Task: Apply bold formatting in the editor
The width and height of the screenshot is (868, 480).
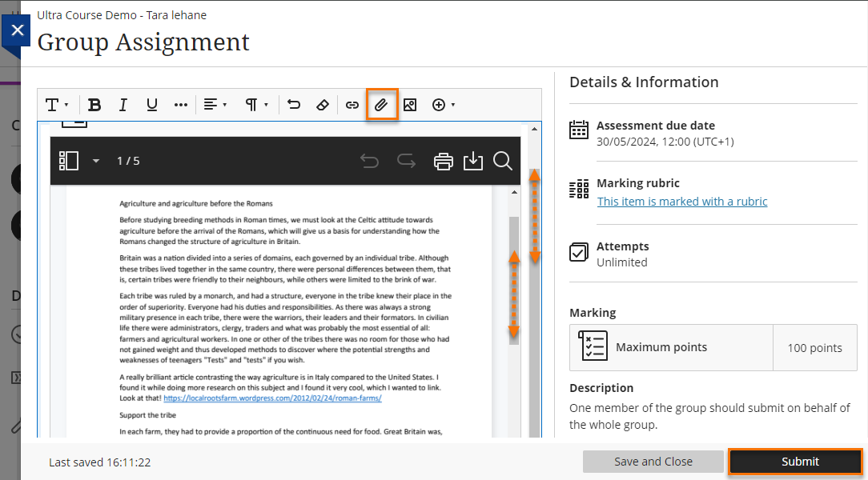Action: pyautogui.click(x=94, y=104)
